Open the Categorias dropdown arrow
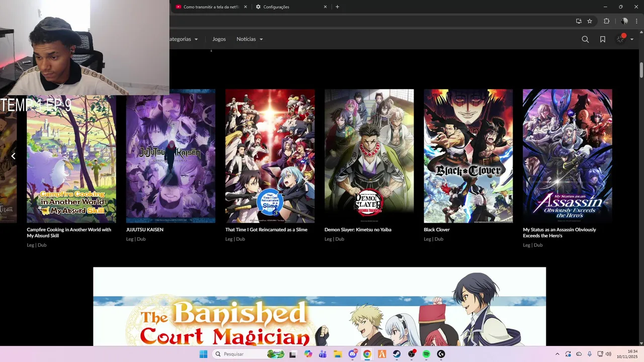The image size is (644, 362). [x=196, y=39]
